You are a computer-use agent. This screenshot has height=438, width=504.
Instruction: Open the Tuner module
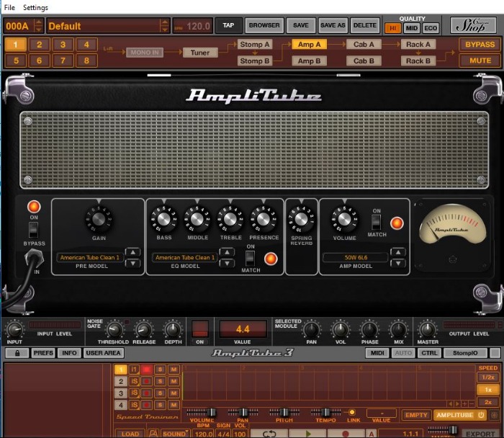(200, 53)
